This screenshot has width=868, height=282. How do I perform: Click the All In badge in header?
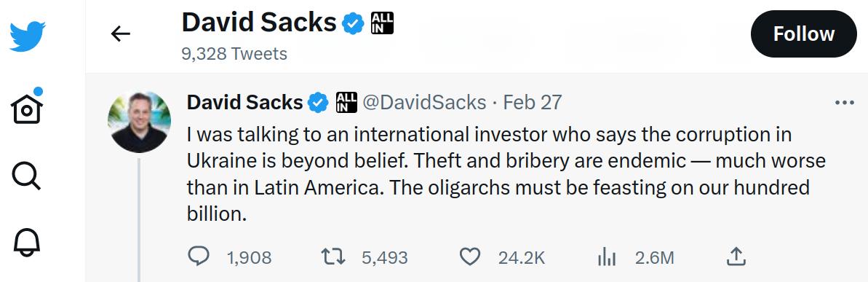[x=381, y=23]
